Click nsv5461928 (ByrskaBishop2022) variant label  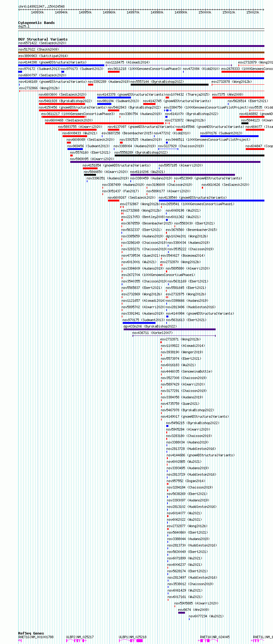point(65,101)
